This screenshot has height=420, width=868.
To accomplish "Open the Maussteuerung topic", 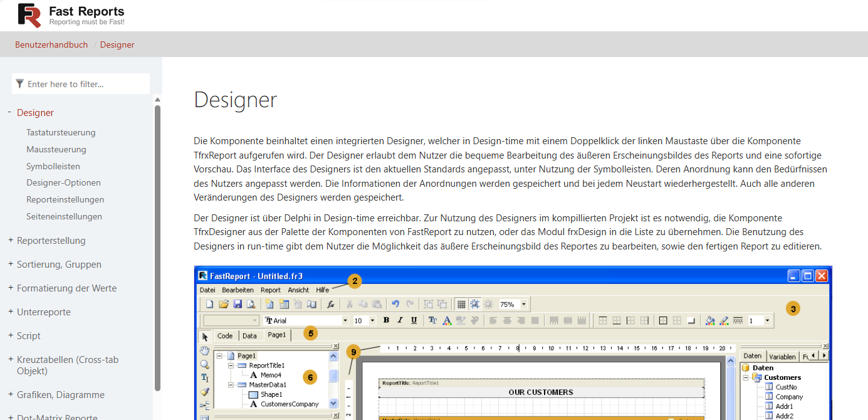I will [x=56, y=149].
